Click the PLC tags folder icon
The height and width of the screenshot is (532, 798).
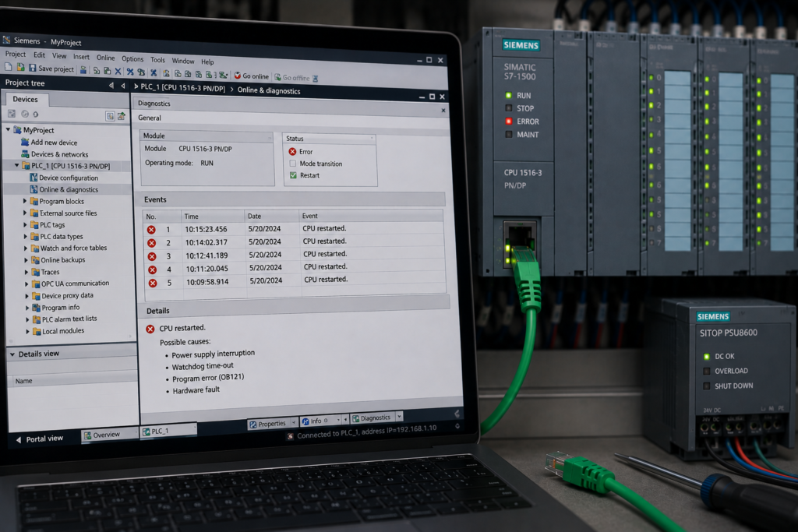click(34, 224)
